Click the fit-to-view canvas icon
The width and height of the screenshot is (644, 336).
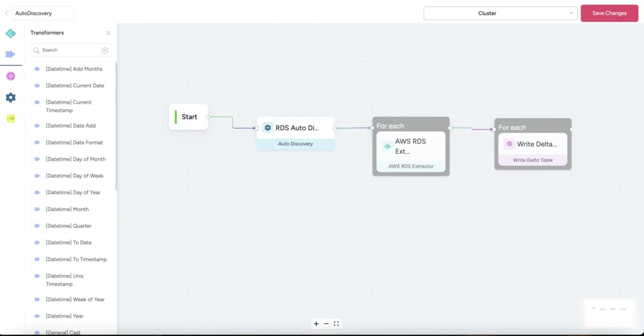click(x=336, y=323)
